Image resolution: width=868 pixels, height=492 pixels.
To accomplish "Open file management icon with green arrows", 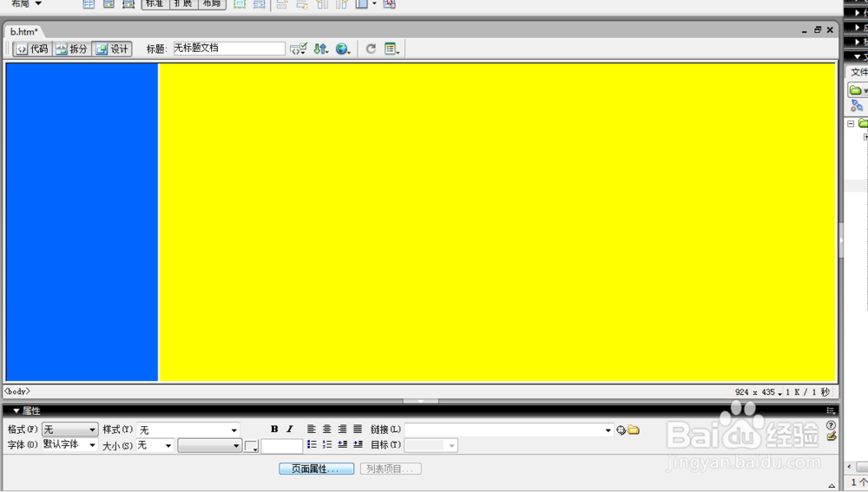I will point(321,49).
